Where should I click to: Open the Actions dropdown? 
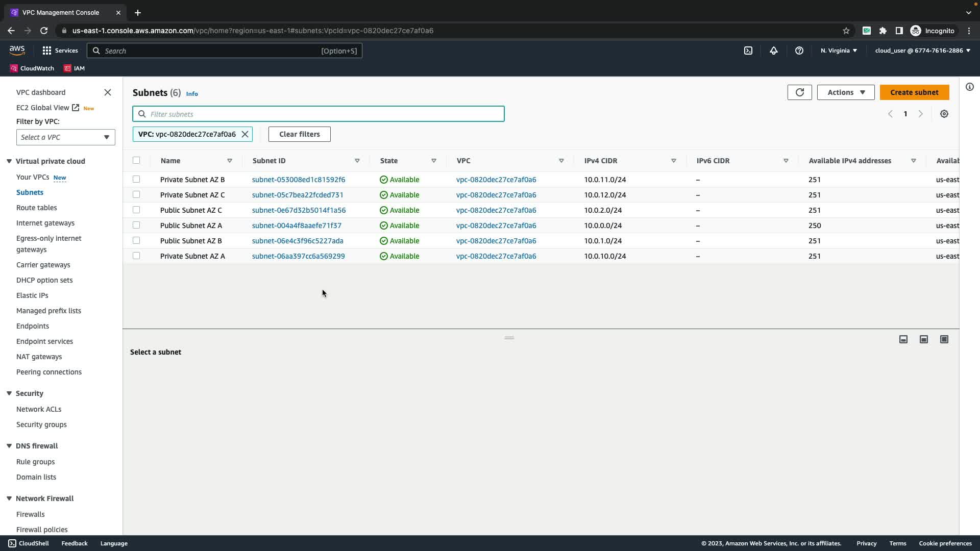845,92
